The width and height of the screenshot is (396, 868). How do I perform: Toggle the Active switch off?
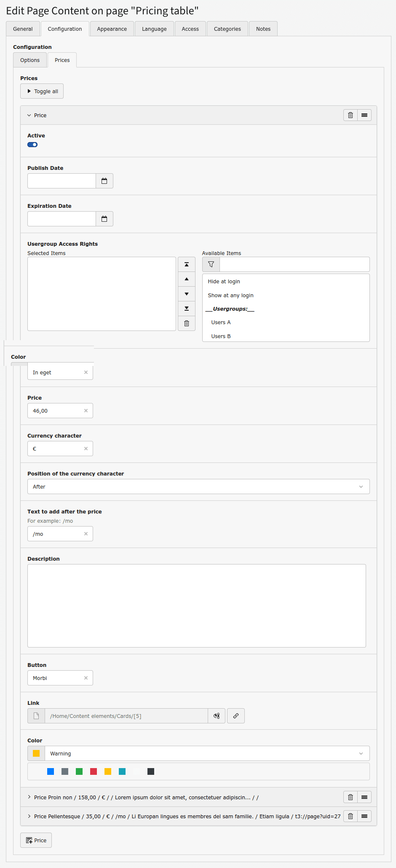point(32,145)
